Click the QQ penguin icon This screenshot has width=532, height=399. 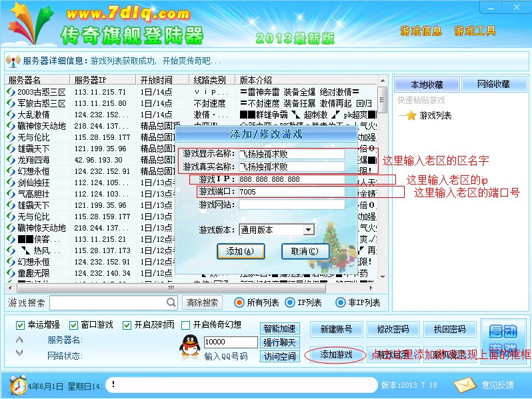click(191, 345)
